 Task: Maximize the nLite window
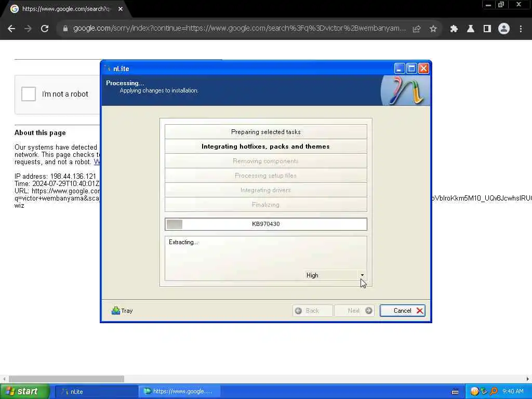(411, 69)
